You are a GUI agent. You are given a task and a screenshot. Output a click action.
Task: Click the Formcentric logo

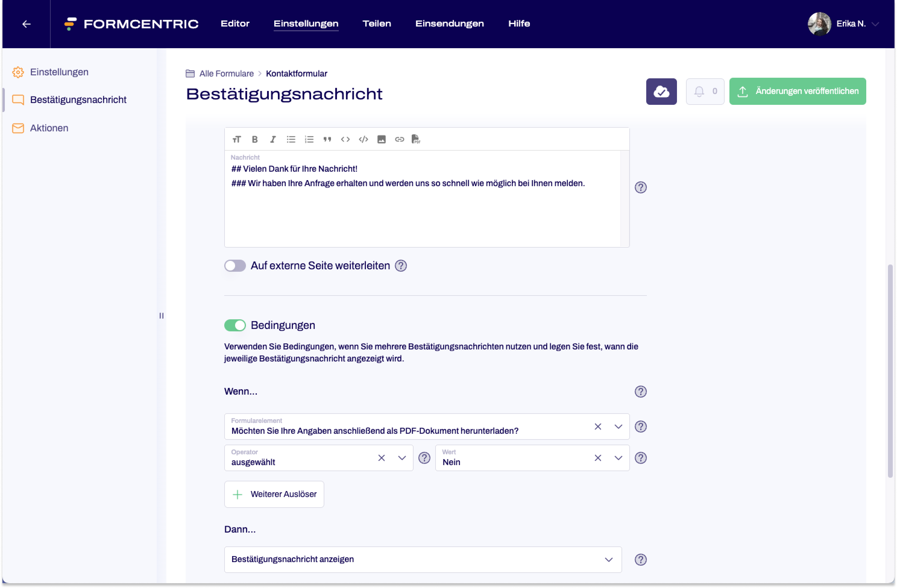click(131, 24)
